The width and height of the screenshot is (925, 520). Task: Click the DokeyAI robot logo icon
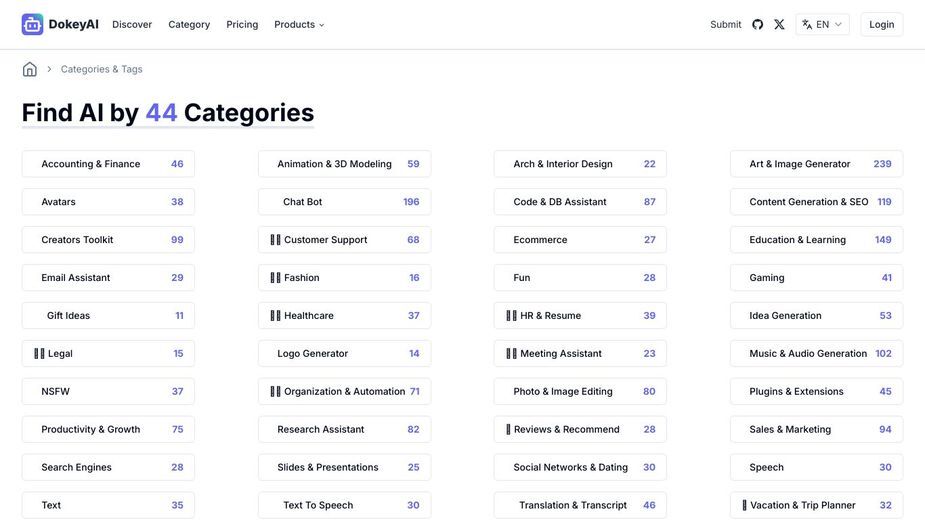click(x=32, y=24)
